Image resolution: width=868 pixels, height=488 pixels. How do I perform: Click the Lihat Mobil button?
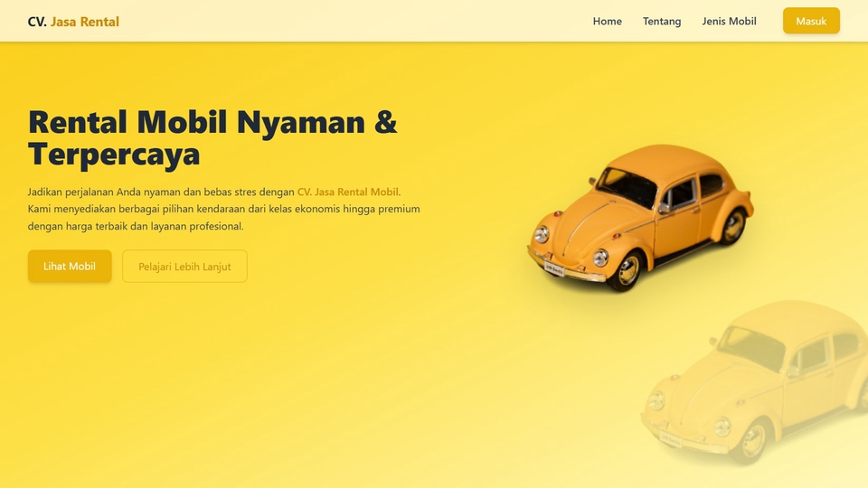70,266
